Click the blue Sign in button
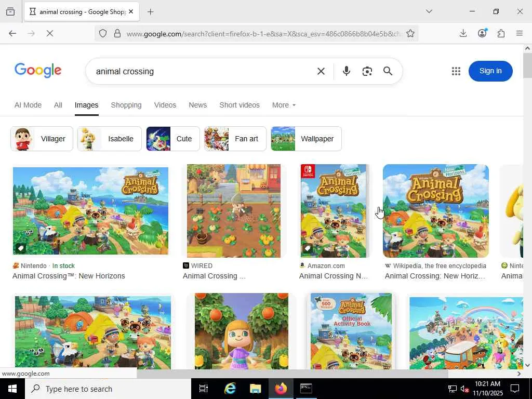Screen dimensions: 532x399 pos(490,71)
